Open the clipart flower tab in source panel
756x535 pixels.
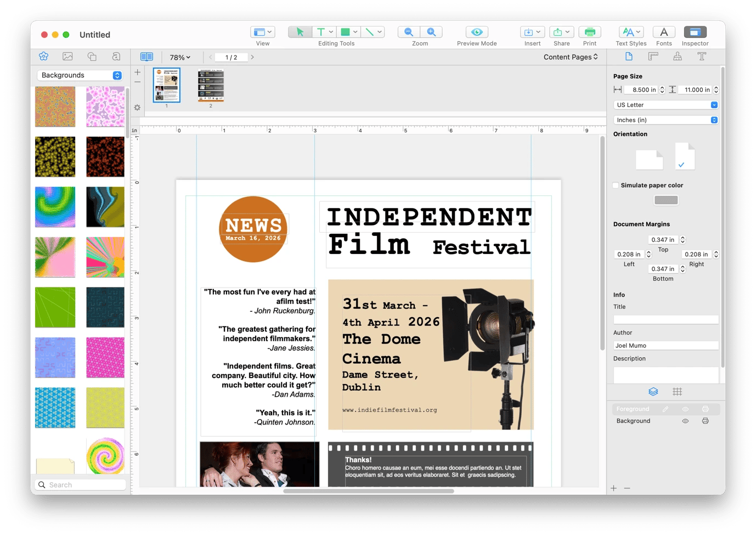(x=44, y=56)
